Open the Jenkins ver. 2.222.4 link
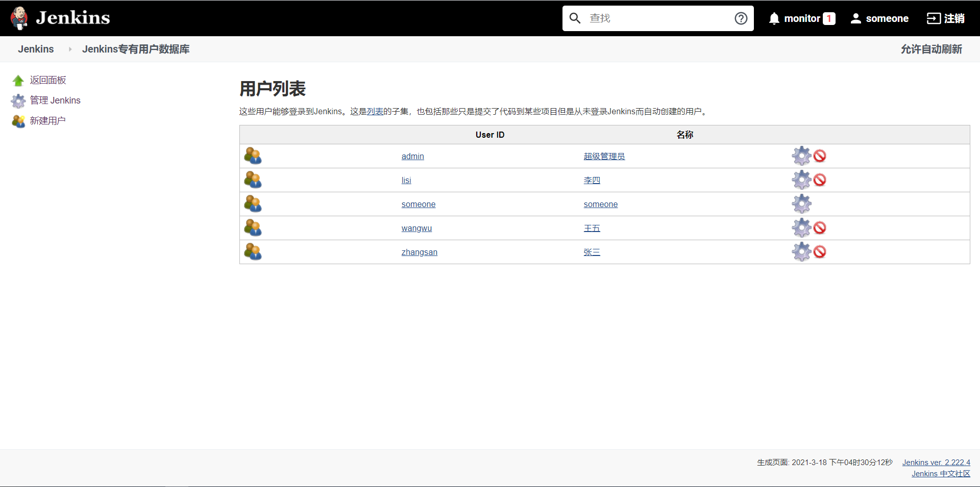Screen dimensions: 980x487 [x=936, y=463]
